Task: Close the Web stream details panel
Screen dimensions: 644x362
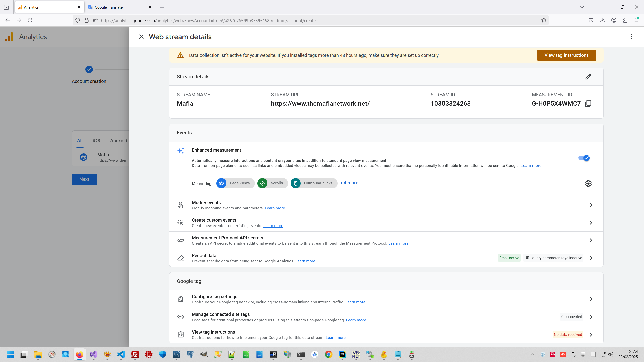Action: [x=141, y=37]
